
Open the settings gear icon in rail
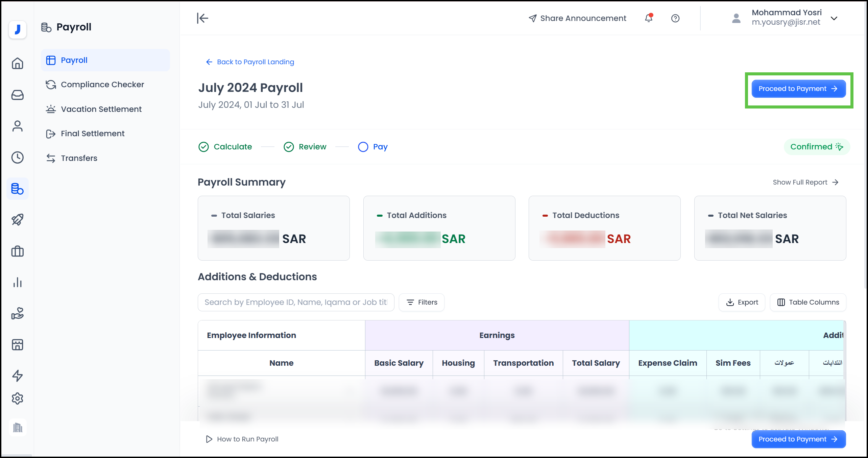point(18,399)
